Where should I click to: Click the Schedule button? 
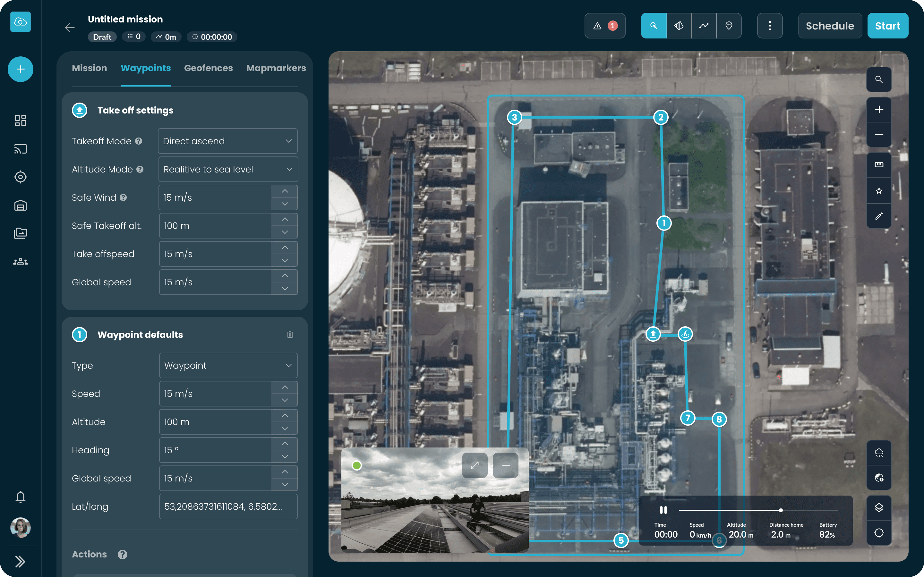(x=829, y=26)
